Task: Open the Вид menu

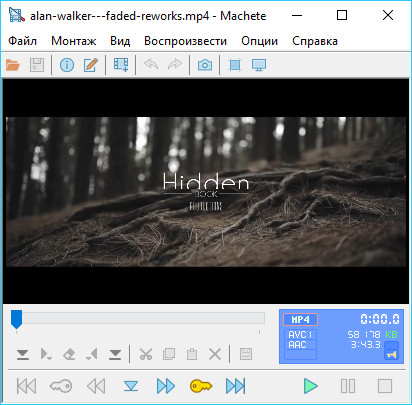Action: [120, 41]
